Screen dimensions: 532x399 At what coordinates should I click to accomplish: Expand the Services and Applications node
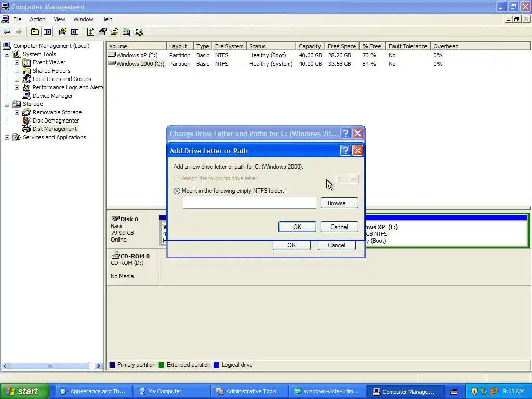click(7, 137)
